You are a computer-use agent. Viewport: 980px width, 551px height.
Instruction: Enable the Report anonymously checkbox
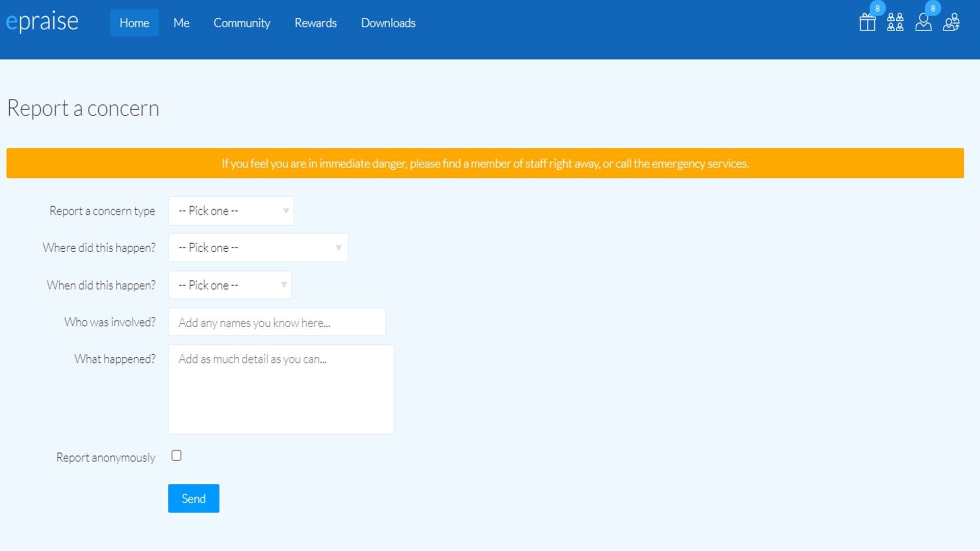coord(177,456)
